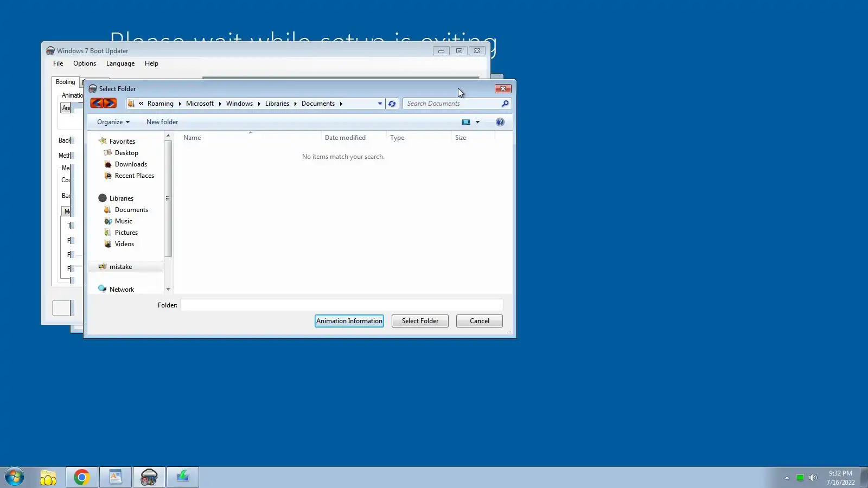Click the Libraries icon in navigation pane

pyautogui.click(x=103, y=198)
